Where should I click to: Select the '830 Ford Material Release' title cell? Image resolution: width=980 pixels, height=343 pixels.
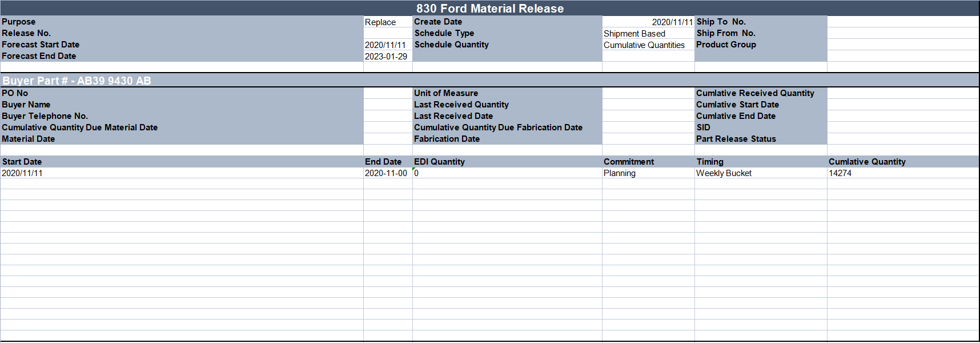[x=490, y=8]
